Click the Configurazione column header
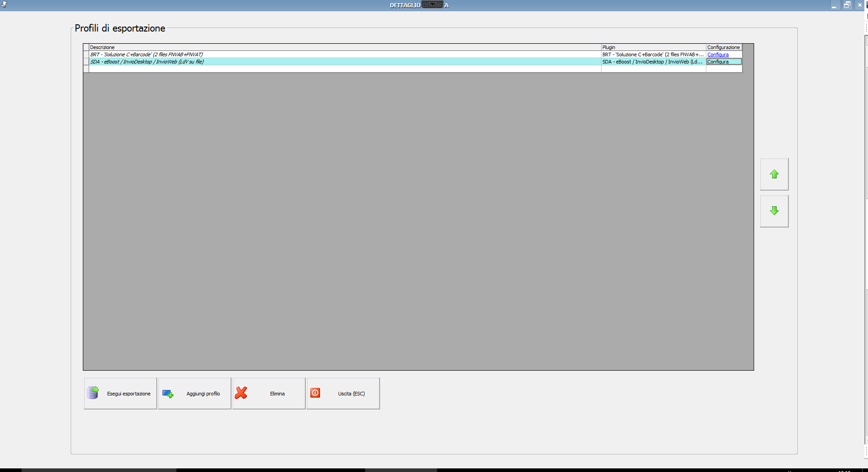 tap(724, 47)
